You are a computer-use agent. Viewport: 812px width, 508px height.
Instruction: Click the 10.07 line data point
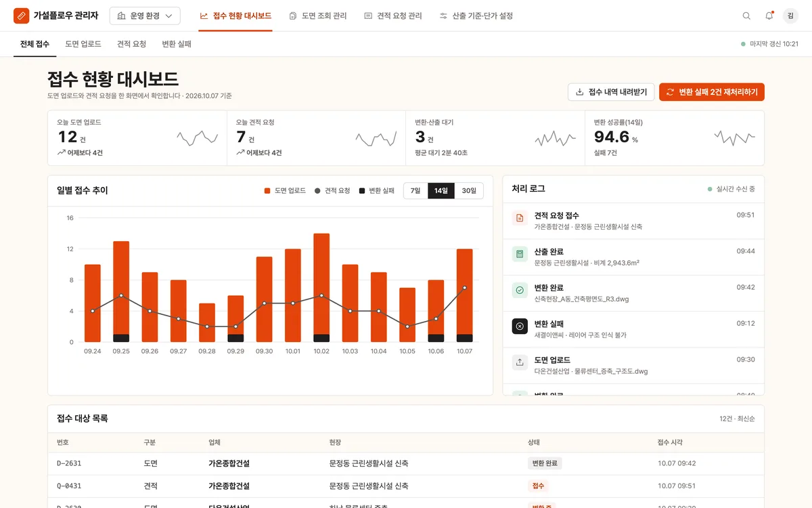464,288
